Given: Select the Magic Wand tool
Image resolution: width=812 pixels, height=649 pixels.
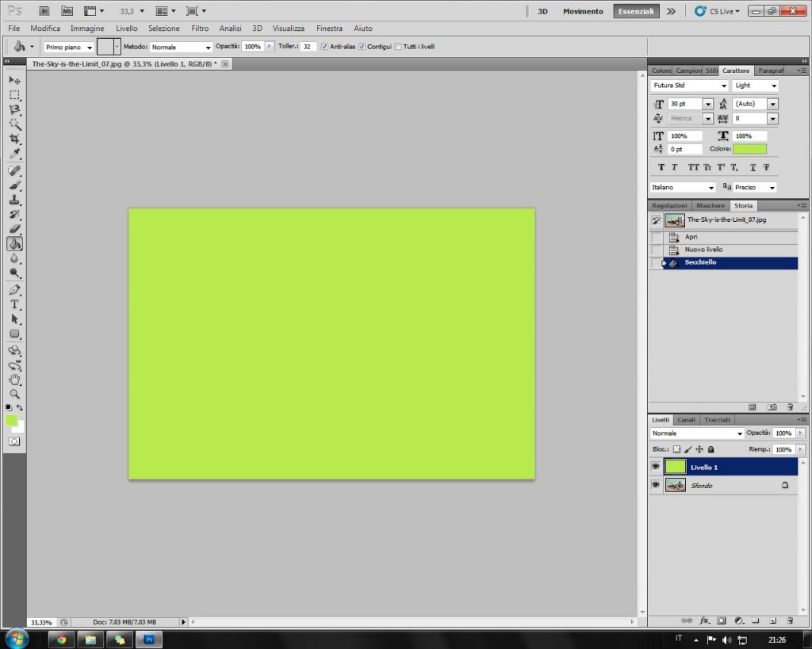Looking at the screenshot, I should tap(14, 124).
